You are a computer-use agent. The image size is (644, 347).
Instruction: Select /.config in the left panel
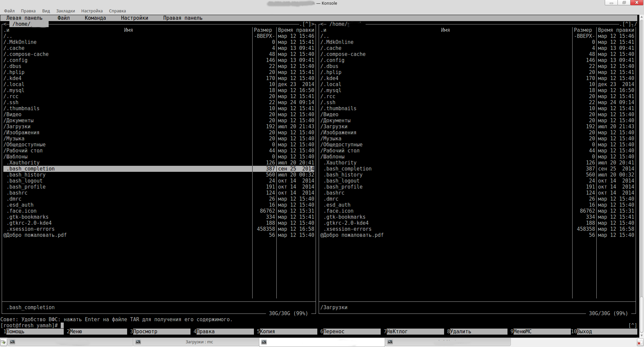159,60
